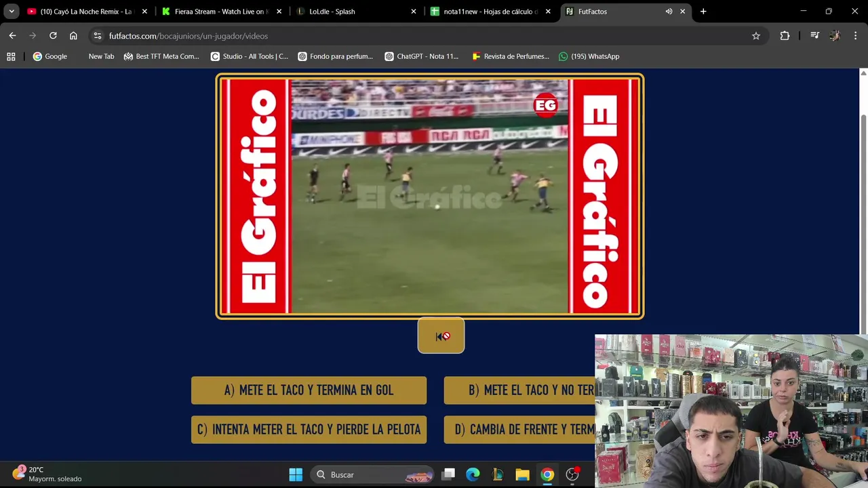Open the media controls music icon
The height and width of the screenshot is (488, 868).
point(815,36)
